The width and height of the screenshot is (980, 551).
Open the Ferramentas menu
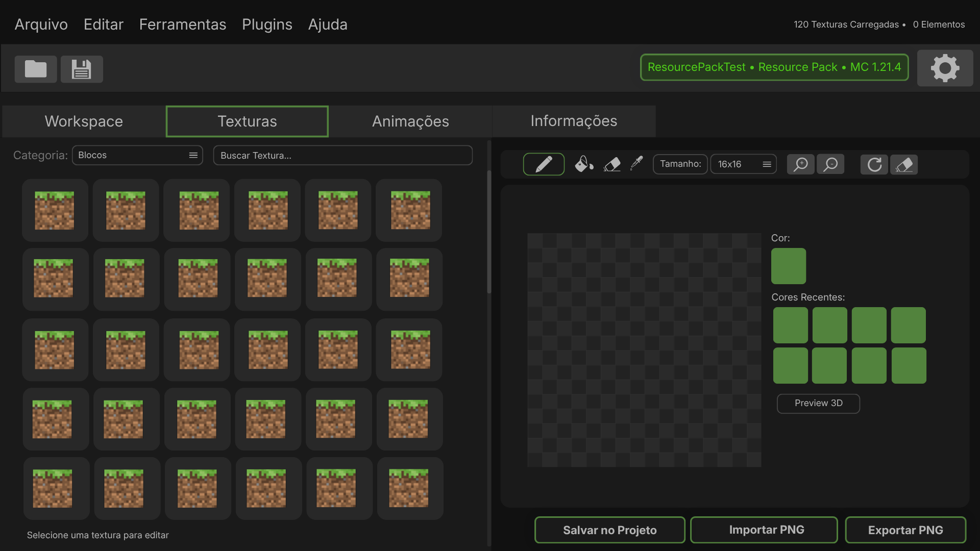182,24
